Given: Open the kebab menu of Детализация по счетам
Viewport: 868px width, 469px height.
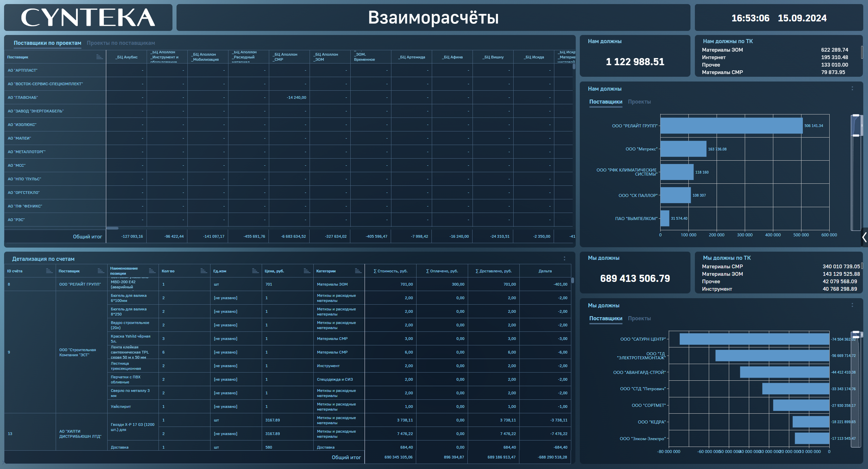Looking at the screenshot, I should (x=564, y=259).
